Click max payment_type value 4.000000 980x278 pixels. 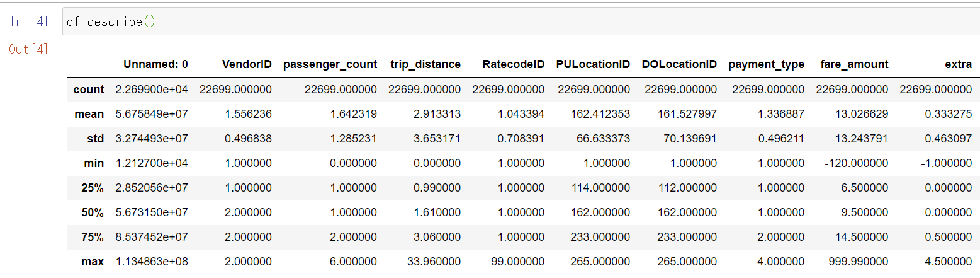coord(782,262)
